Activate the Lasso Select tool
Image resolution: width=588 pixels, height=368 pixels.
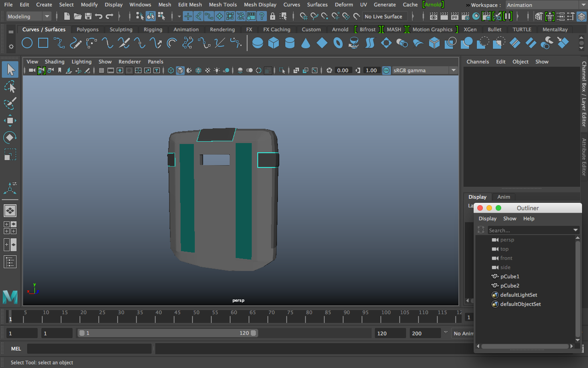coord(10,87)
